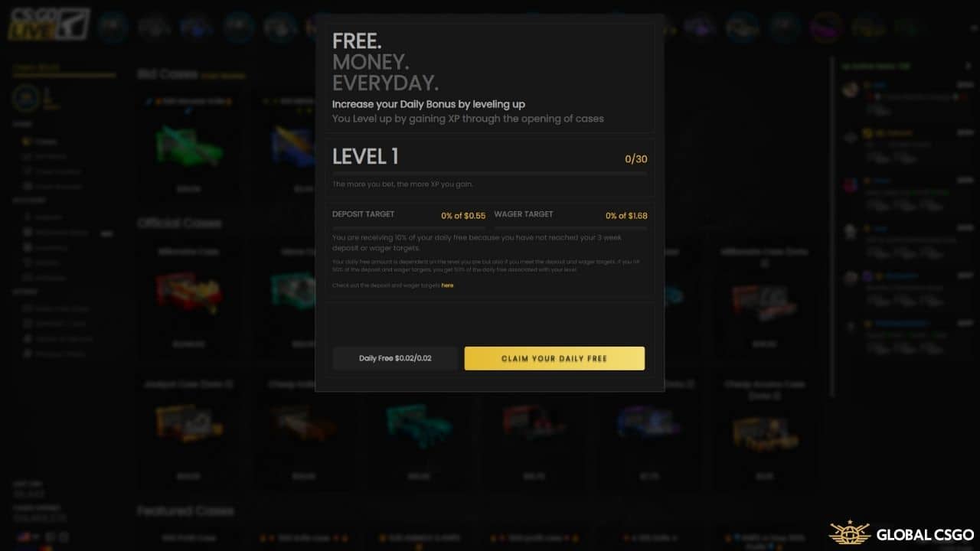Screen dimensions: 980x551
Task: Click the Deposit Target progress bar
Action: coord(409,227)
